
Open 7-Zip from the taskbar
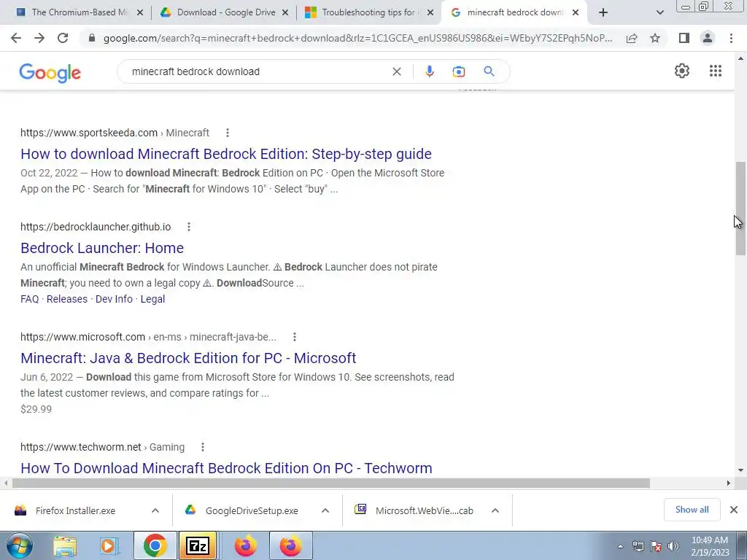197,545
